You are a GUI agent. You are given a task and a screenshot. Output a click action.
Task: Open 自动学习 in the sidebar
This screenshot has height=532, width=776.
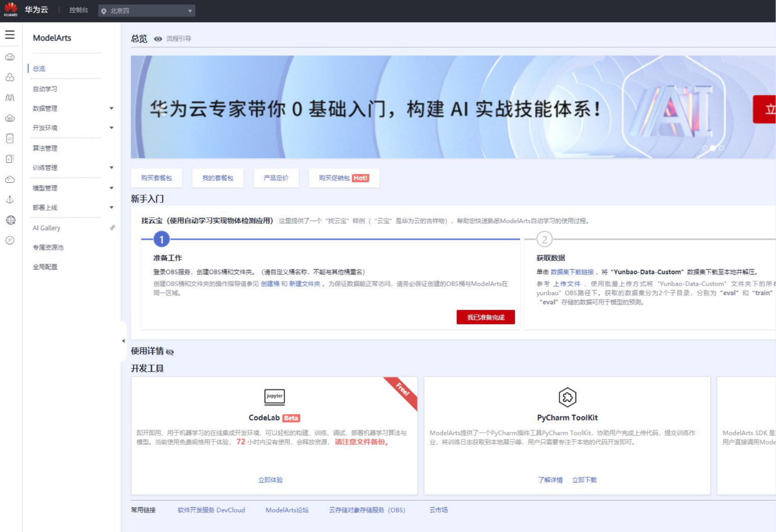(x=45, y=89)
